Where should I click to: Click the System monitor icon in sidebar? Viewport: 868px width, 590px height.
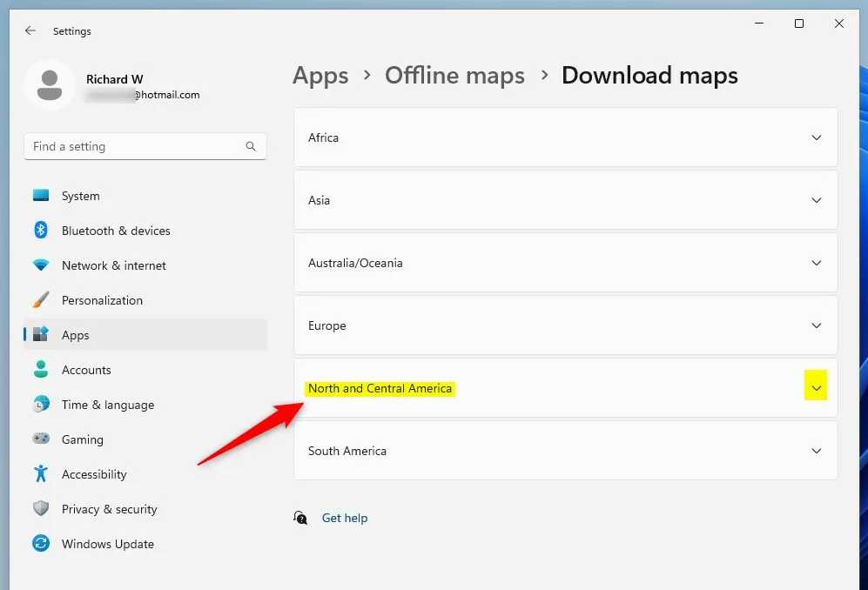coord(41,196)
